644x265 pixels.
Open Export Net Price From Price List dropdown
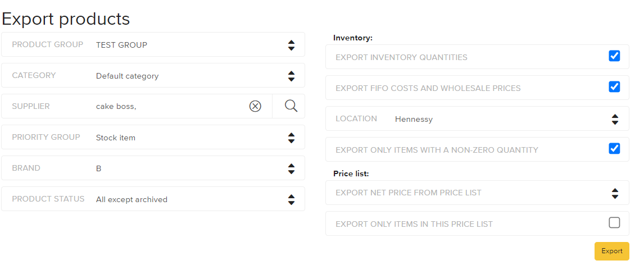coord(477,193)
